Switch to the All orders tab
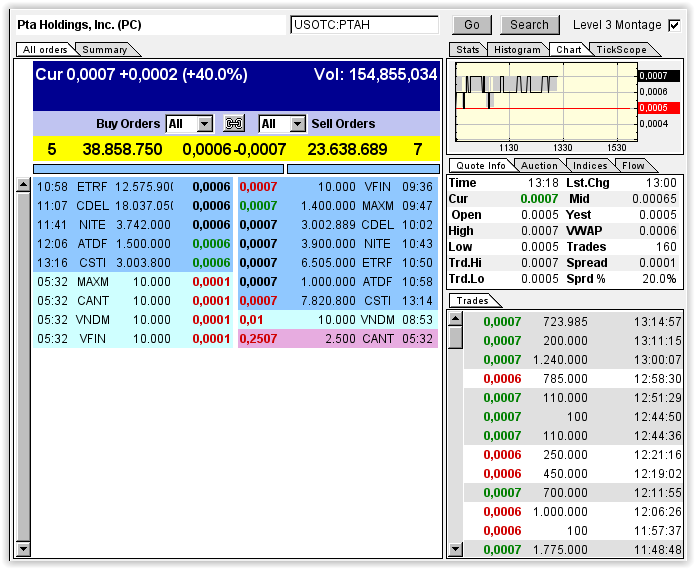The width and height of the screenshot is (695, 569). click(45, 50)
